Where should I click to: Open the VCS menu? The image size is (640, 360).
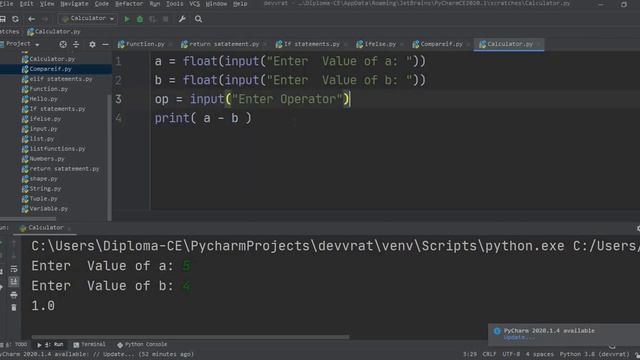coord(195,4)
